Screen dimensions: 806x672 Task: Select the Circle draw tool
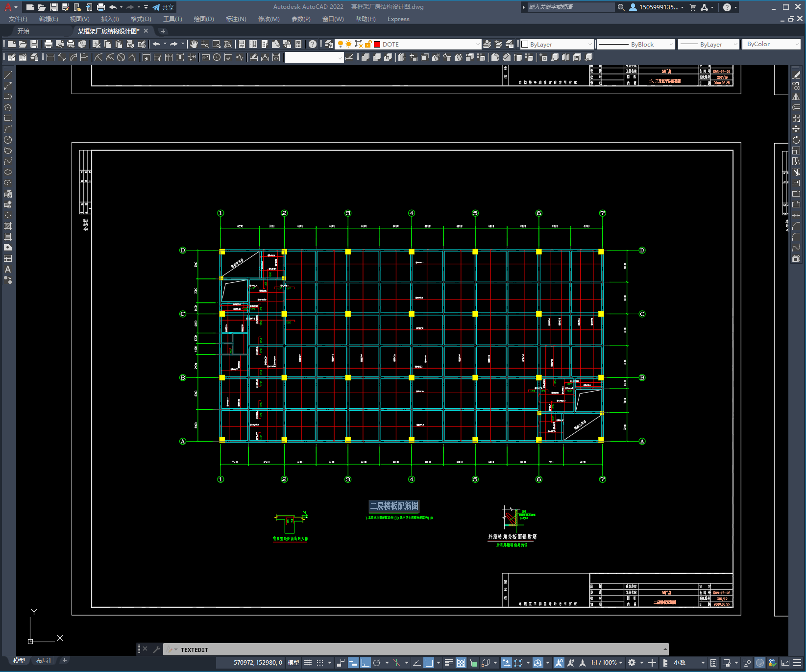8,140
